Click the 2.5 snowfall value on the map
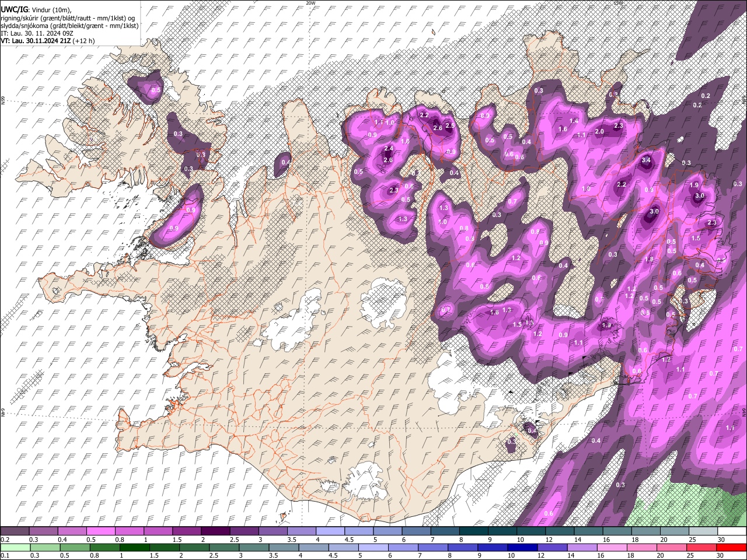 click(x=450, y=125)
